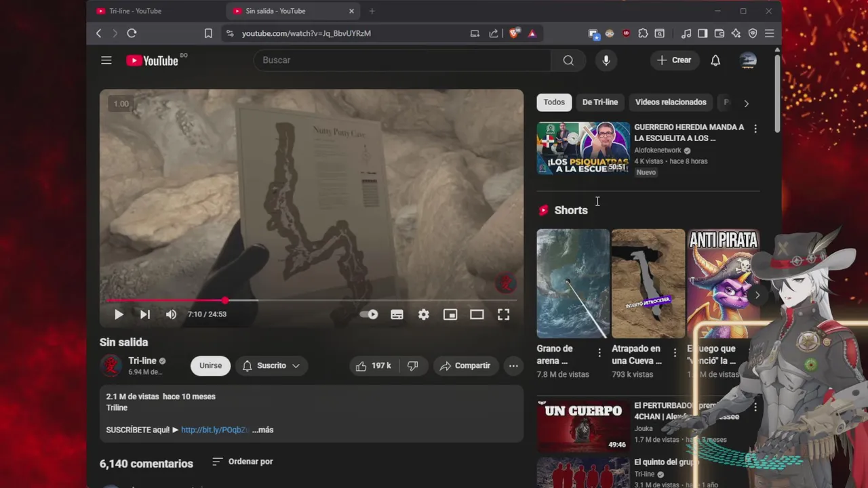868x488 pixels.
Task: Like the video with 197 k
Action: pyautogui.click(x=374, y=365)
